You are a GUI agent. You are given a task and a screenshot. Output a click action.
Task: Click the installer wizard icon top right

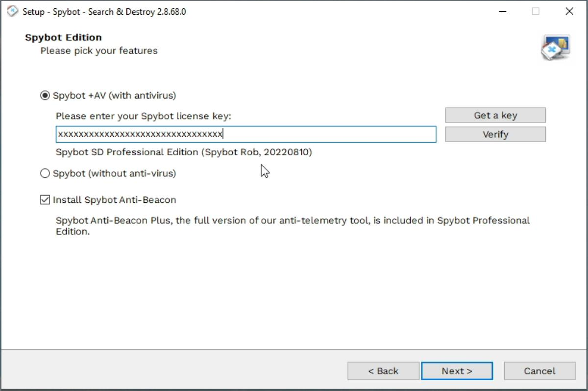(556, 47)
